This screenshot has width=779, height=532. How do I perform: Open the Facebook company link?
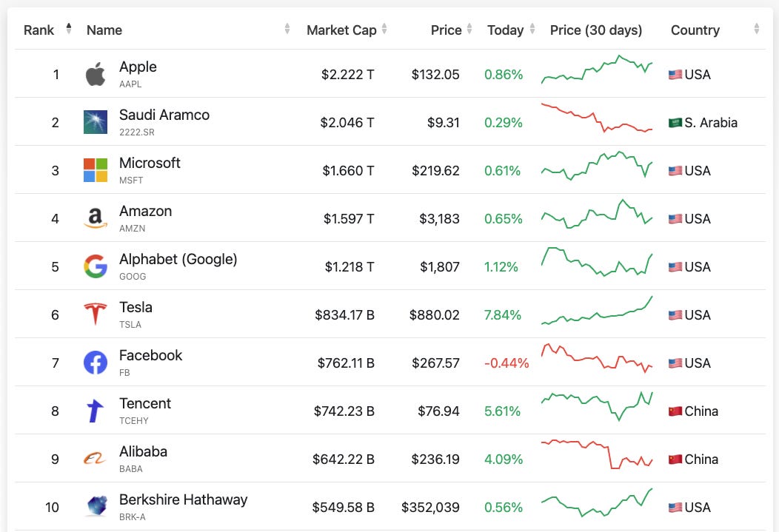tap(150, 355)
